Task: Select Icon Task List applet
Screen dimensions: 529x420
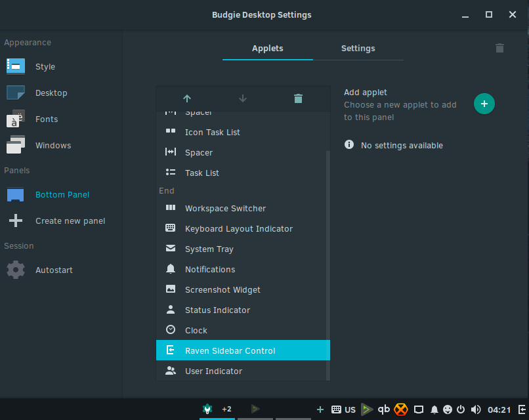Action: click(242, 133)
